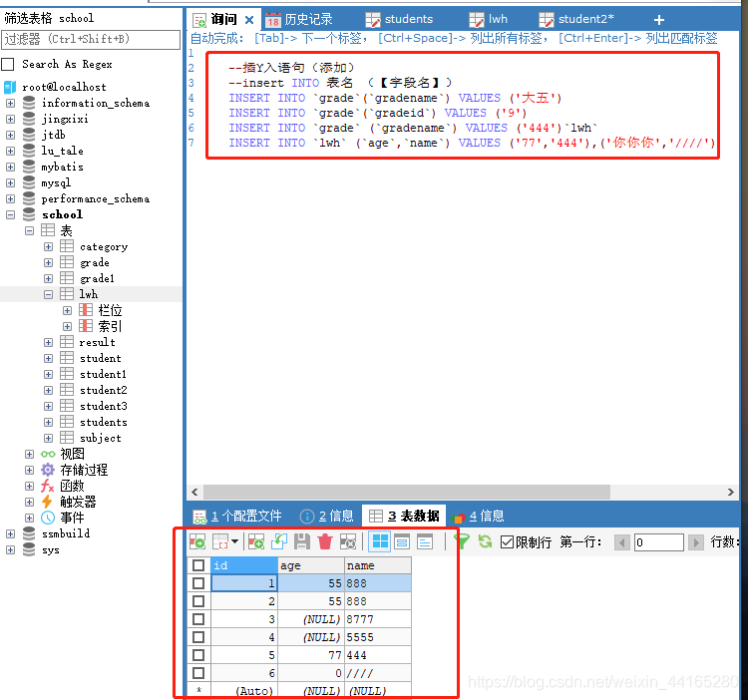The width and height of the screenshot is (748, 700).
Task: Expand the grade table node
Action: tap(48, 262)
